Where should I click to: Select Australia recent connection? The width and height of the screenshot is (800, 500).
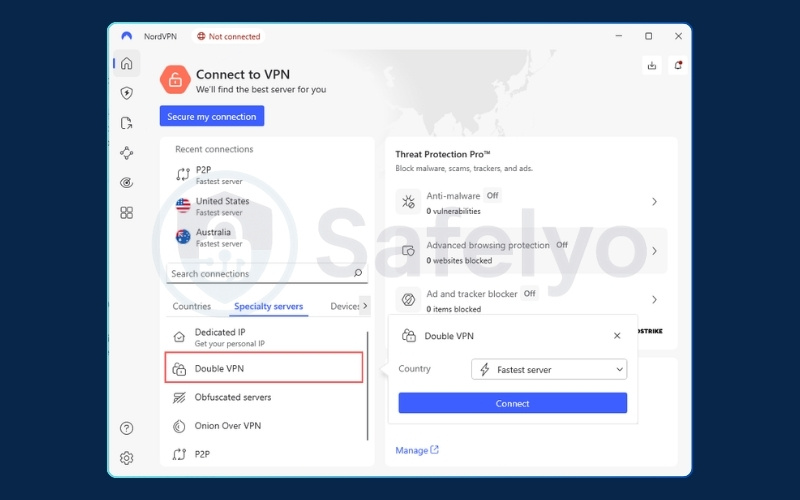click(x=267, y=237)
